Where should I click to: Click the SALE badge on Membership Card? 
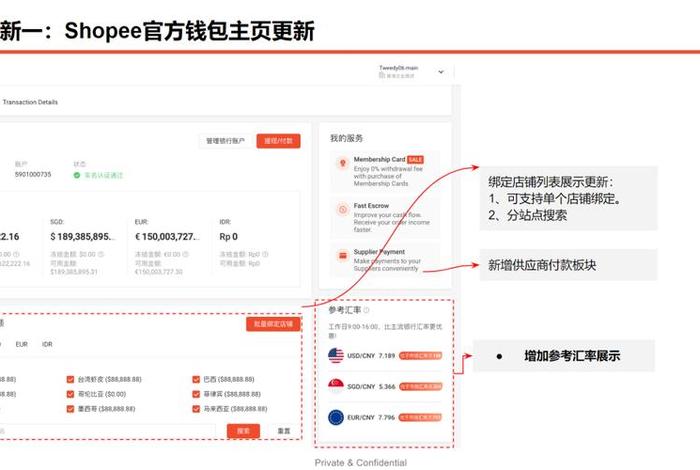415,159
